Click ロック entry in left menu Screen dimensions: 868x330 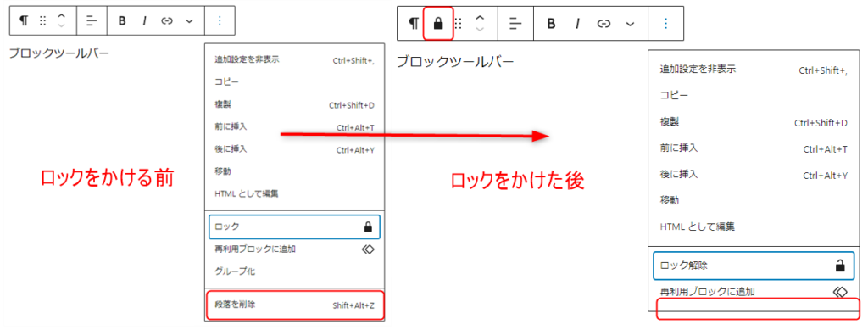coord(294,227)
